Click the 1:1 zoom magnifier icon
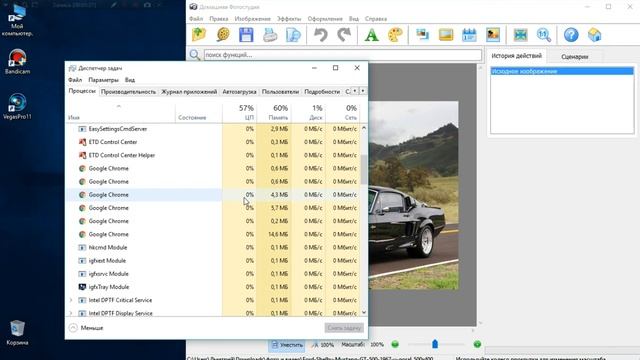The height and width of the screenshot is (360, 640). coord(544,35)
